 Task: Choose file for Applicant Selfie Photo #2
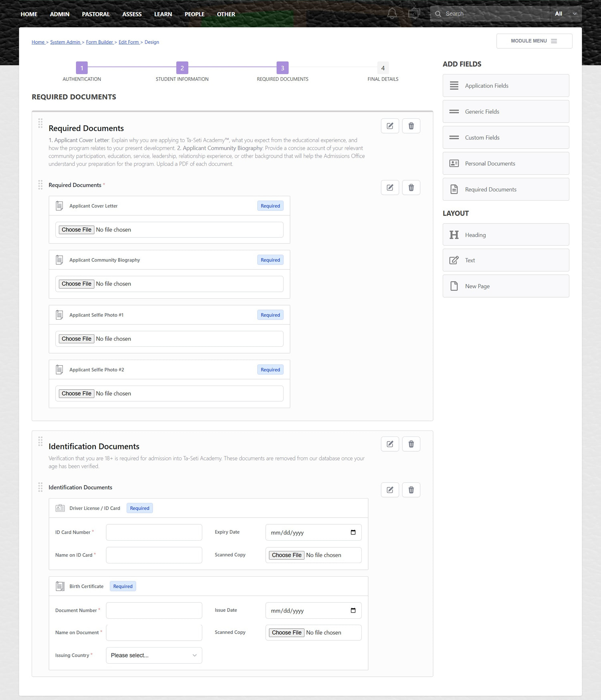77,393
